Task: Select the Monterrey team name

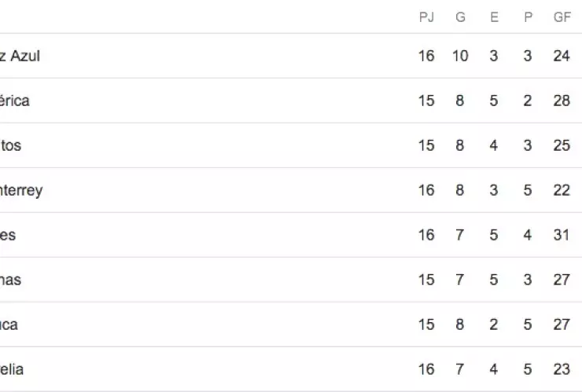Action: tap(21, 190)
